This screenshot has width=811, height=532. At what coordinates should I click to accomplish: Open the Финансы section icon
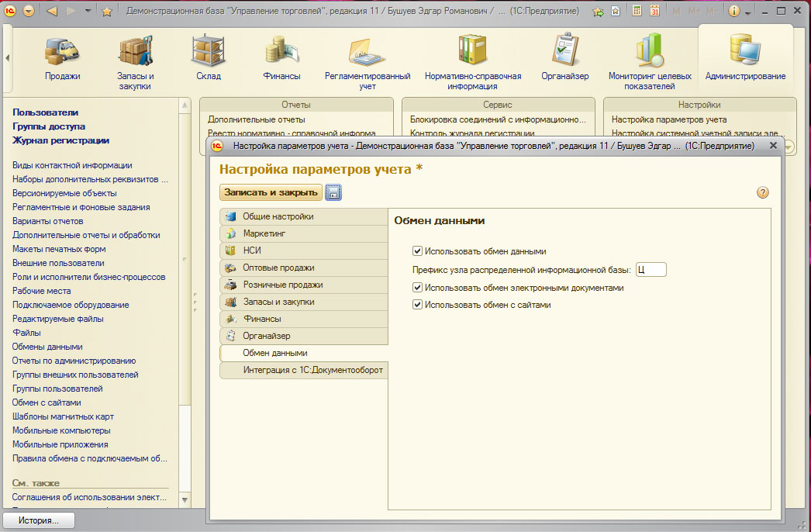coord(280,56)
